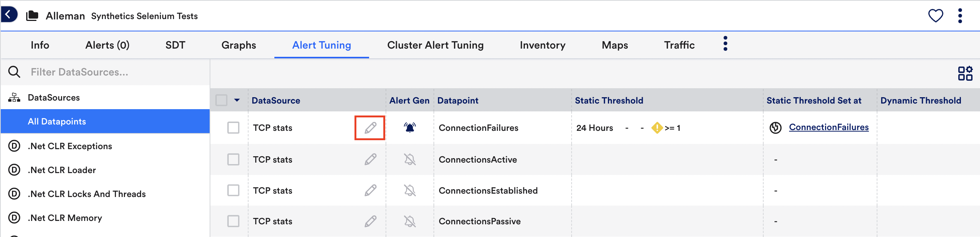The image size is (980, 237).
Task: Select the Alert Tuning tab
Action: [x=322, y=45]
